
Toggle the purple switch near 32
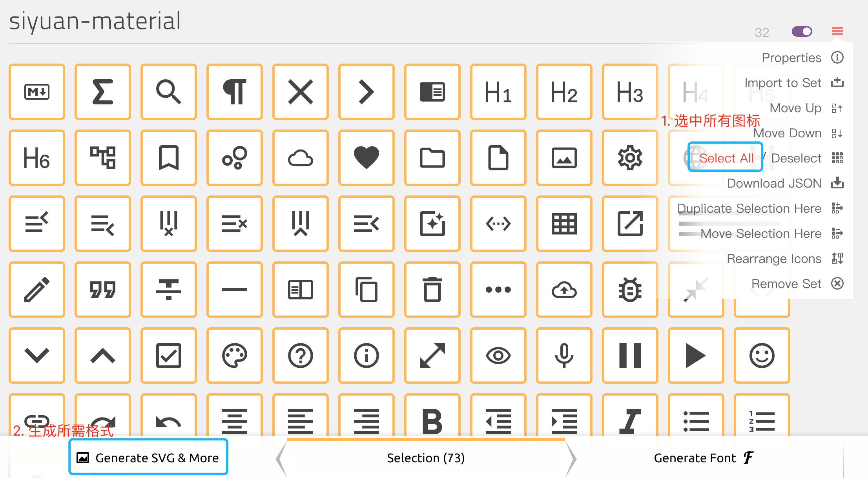tap(802, 31)
